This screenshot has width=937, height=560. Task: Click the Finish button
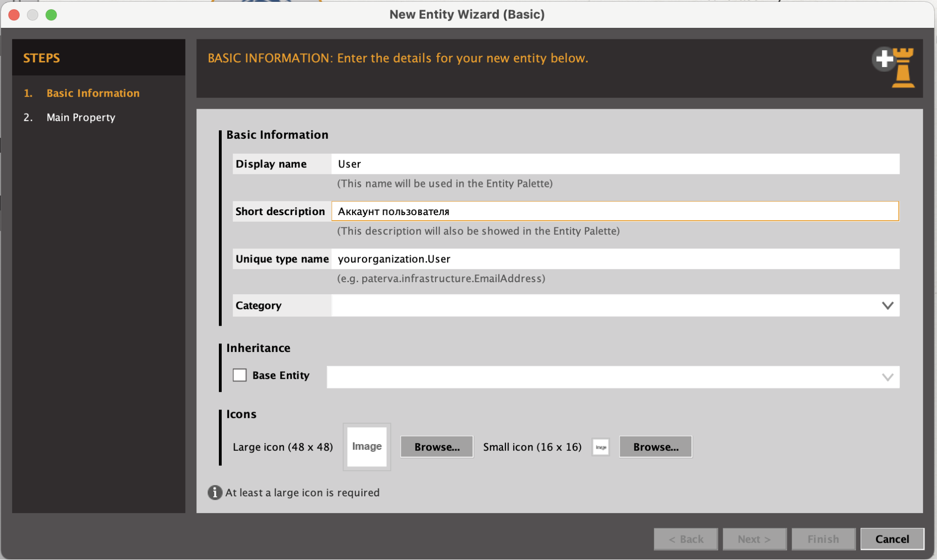pyautogui.click(x=823, y=539)
